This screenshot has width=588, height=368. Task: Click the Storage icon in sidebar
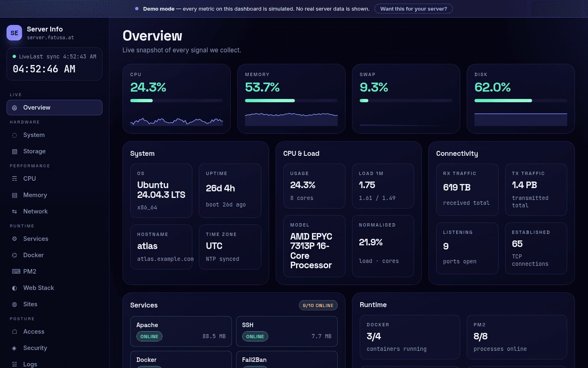15,152
